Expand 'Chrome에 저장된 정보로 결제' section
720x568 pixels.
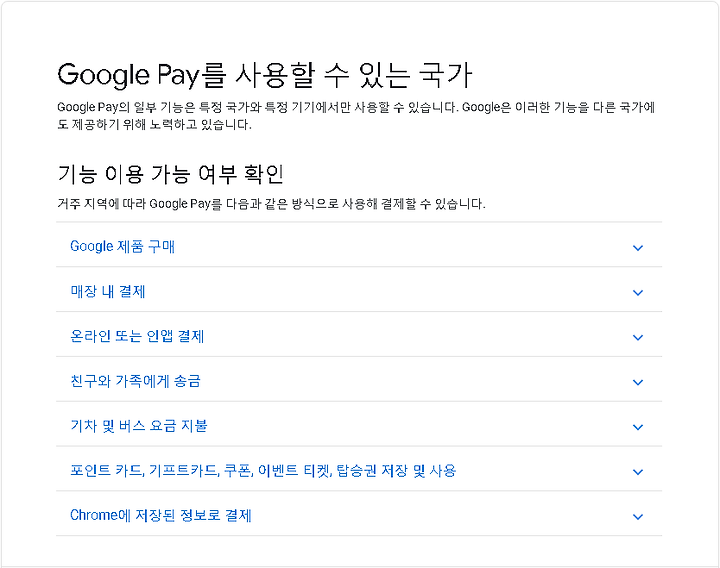pos(359,514)
